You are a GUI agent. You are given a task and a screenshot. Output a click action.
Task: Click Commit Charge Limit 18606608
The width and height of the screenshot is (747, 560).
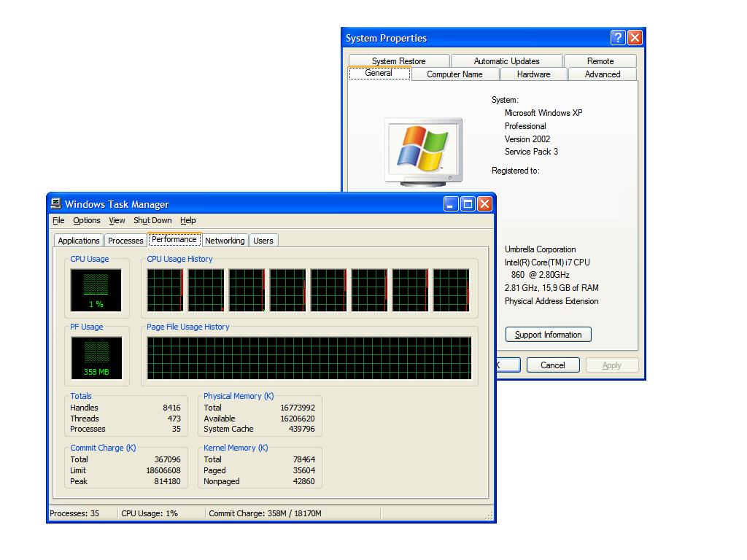click(163, 470)
